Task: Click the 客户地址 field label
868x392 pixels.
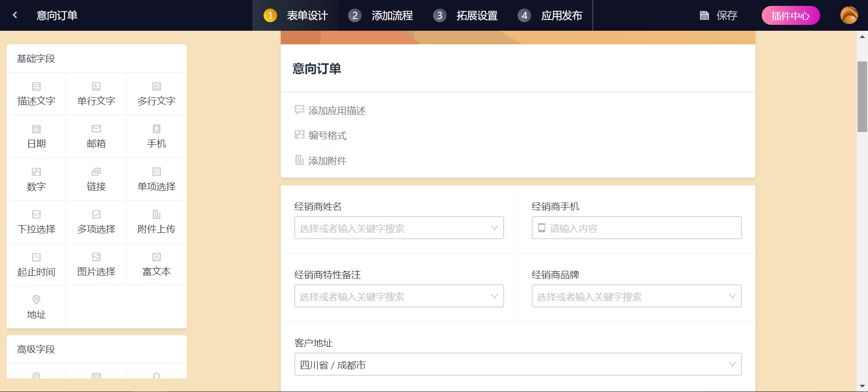Action: point(313,343)
